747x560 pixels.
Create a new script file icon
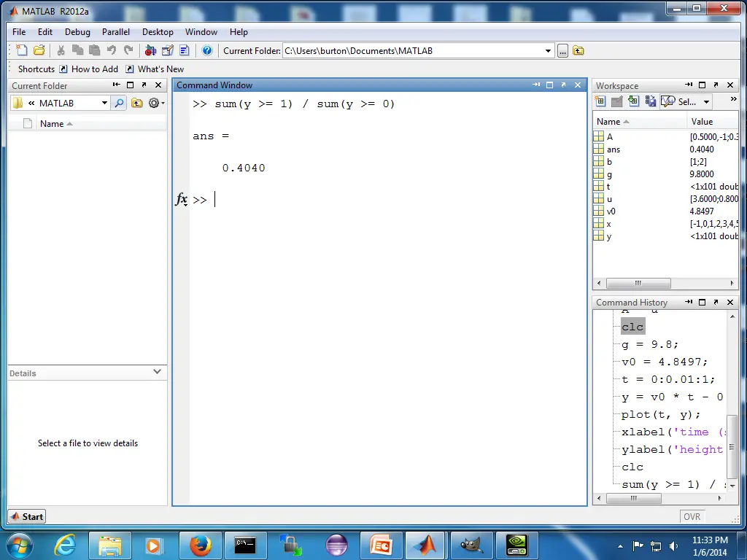click(x=21, y=50)
